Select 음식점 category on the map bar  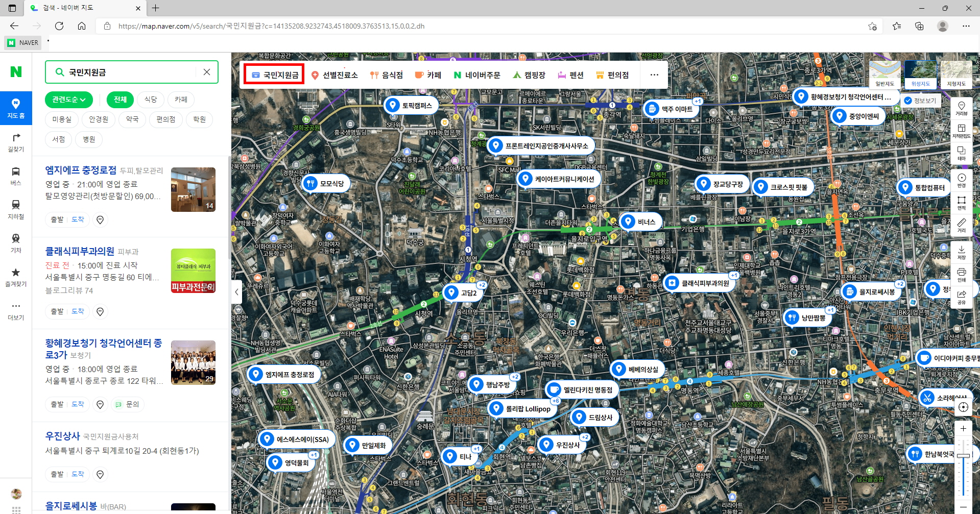[x=387, y=75]
